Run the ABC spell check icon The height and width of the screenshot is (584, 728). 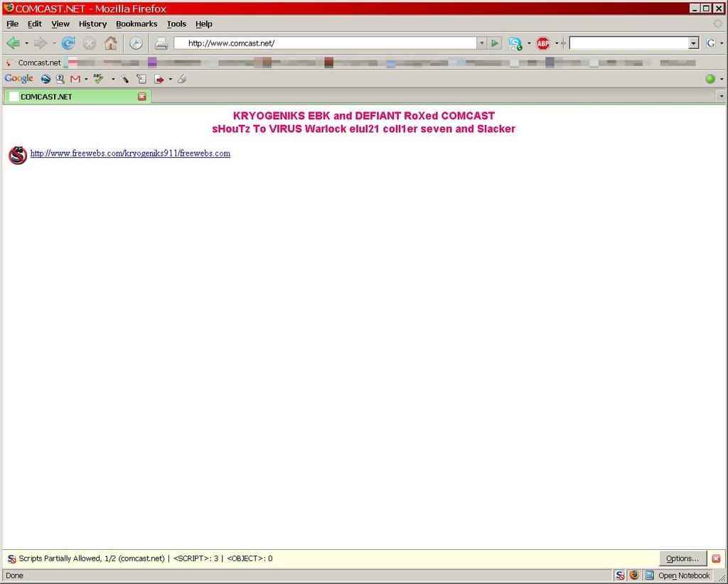[98, 79]
